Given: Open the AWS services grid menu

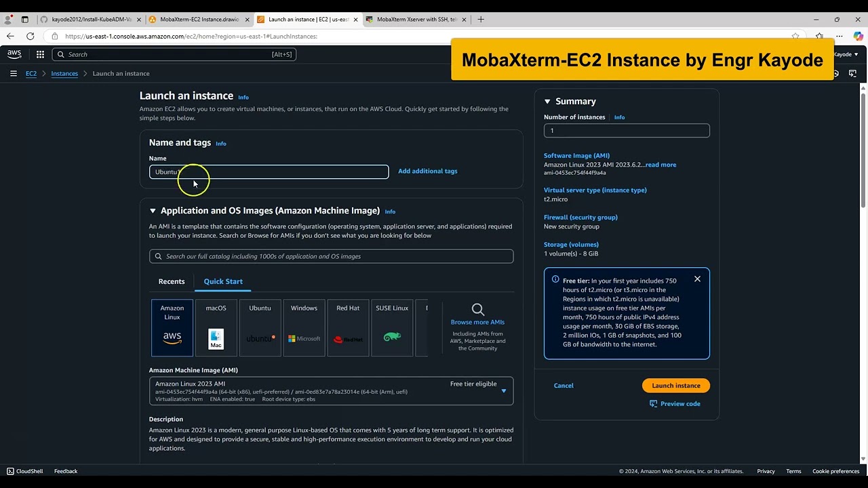Looking at the screenshot, I should coord(40,54).
